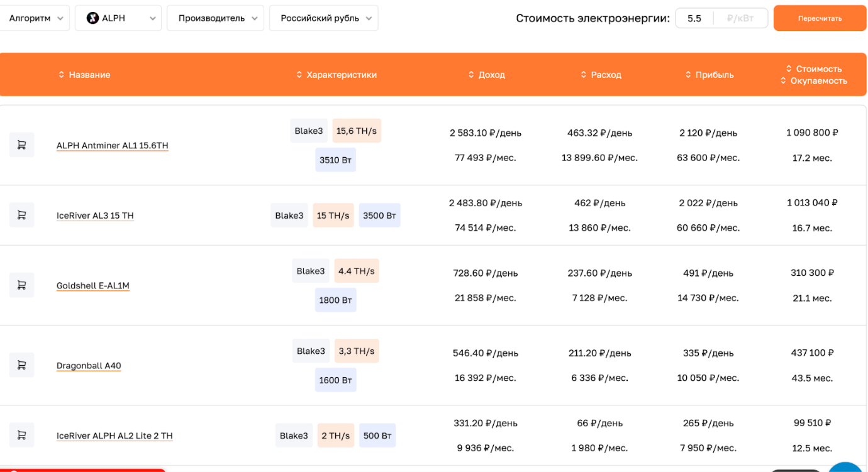The height and width of the screenshot is (472, 868).
Task: Click the 2 483.80 ₽/день income value
Action: 486,203
